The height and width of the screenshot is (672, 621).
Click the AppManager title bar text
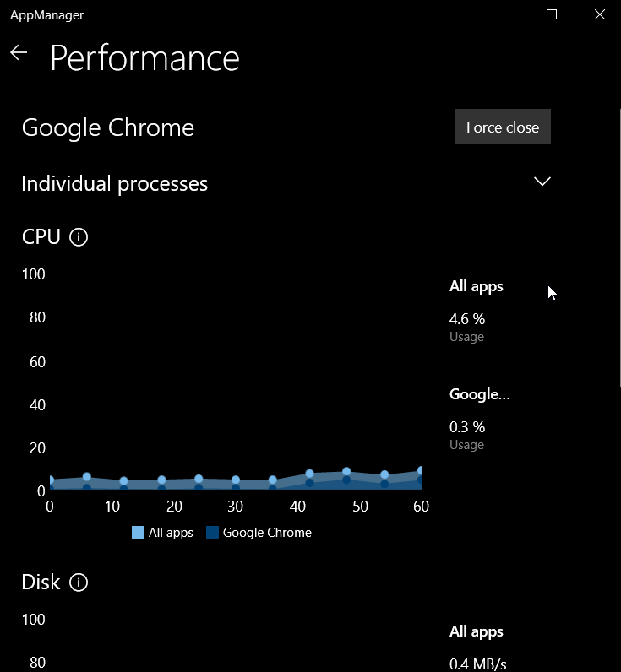tap(46, 15)
